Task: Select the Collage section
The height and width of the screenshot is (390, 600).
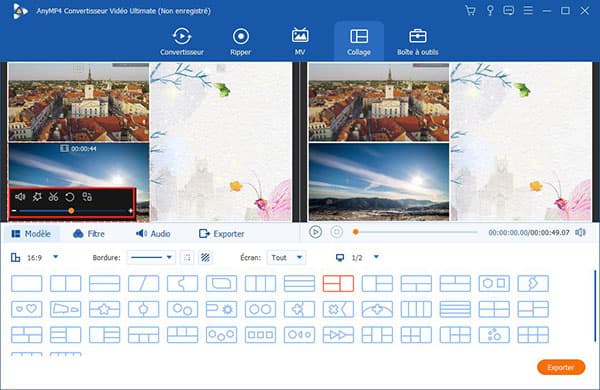Action: (359, 41)
